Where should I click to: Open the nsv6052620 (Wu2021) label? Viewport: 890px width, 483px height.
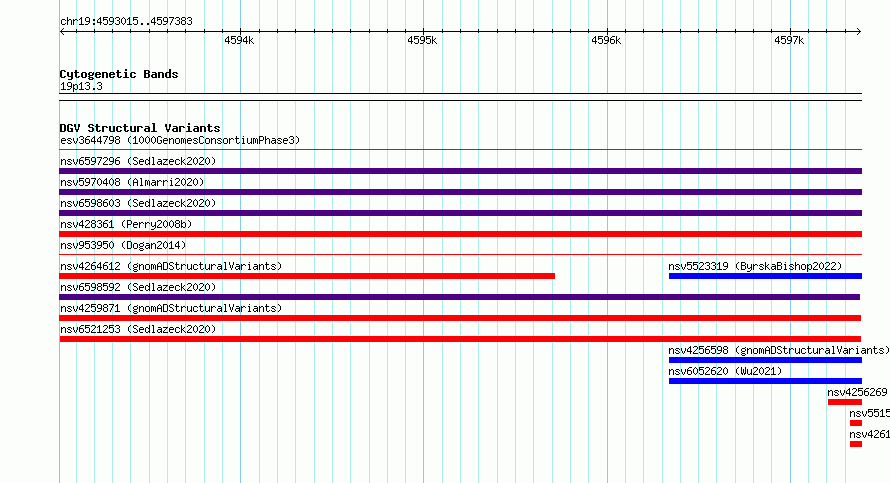point(725,371)
